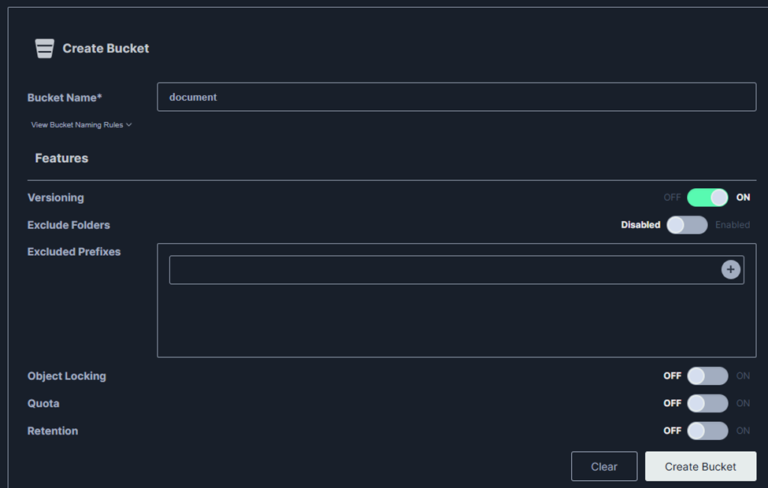
Task: Switch on the Retention toggle
Action: click(707, 431)
